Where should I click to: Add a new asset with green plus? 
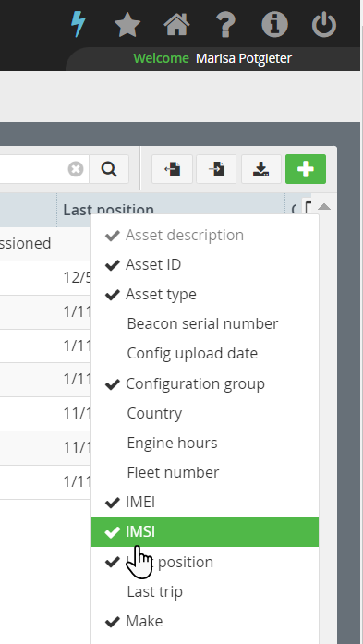(306, 169)
